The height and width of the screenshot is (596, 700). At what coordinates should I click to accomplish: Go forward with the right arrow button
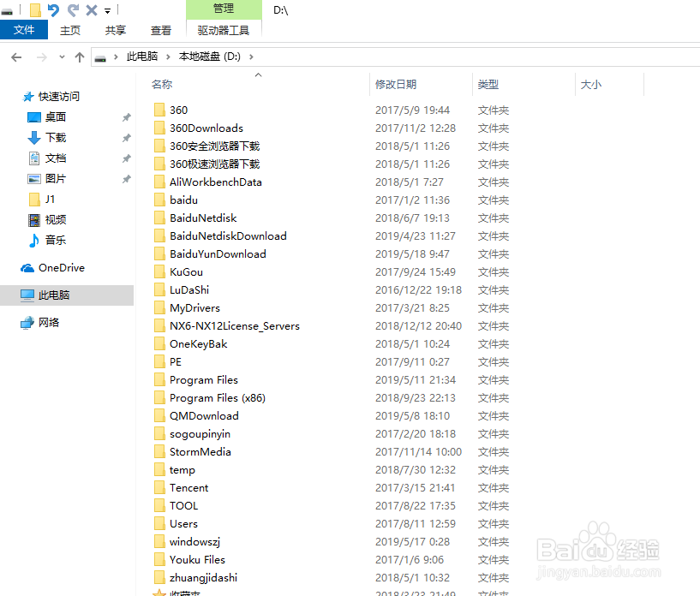(x=41, y=57)
